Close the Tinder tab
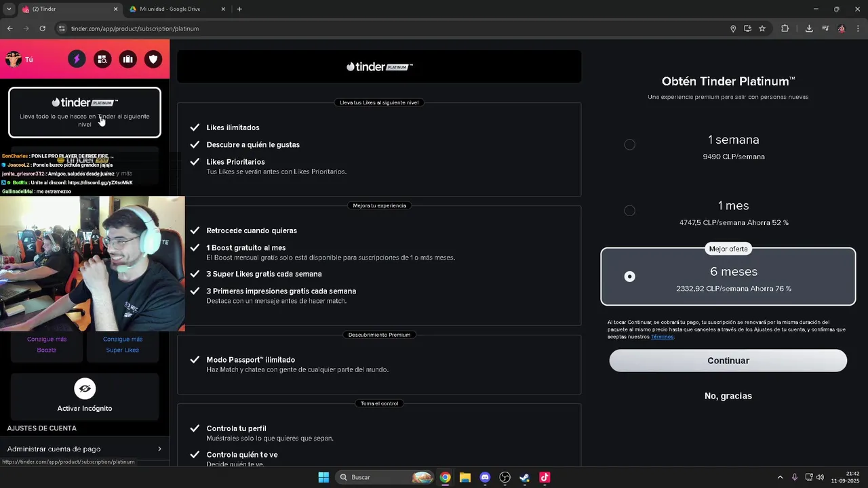Screen dimensions: 868x488 [x=115, y=9]
